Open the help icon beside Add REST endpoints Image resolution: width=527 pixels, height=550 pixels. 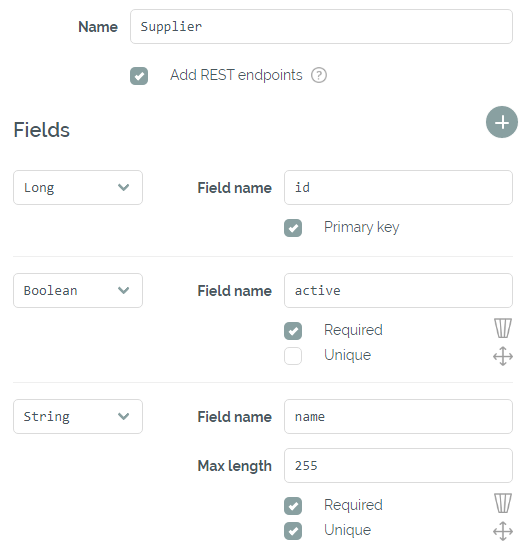pyautogui.click(x=319, y=75)
